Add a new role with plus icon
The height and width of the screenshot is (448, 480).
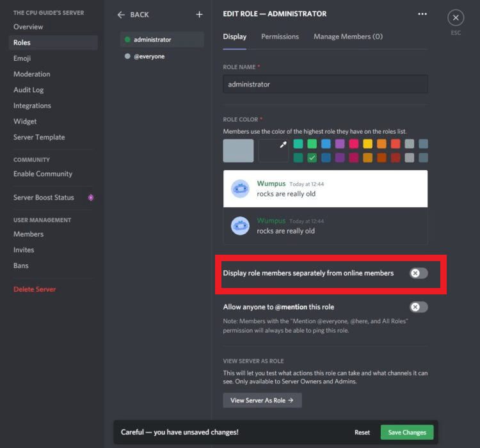click(199, 14)
